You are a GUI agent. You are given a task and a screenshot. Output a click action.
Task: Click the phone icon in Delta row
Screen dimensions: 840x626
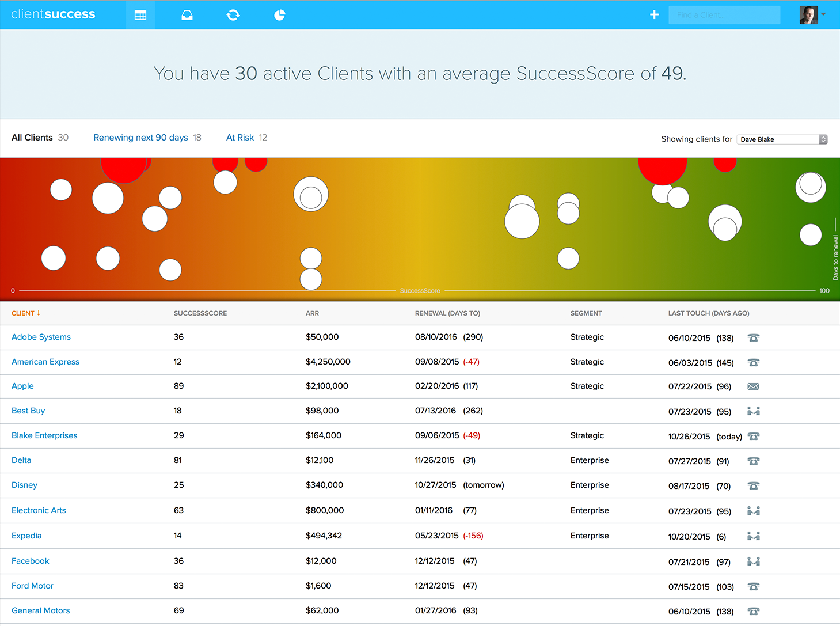754,461
